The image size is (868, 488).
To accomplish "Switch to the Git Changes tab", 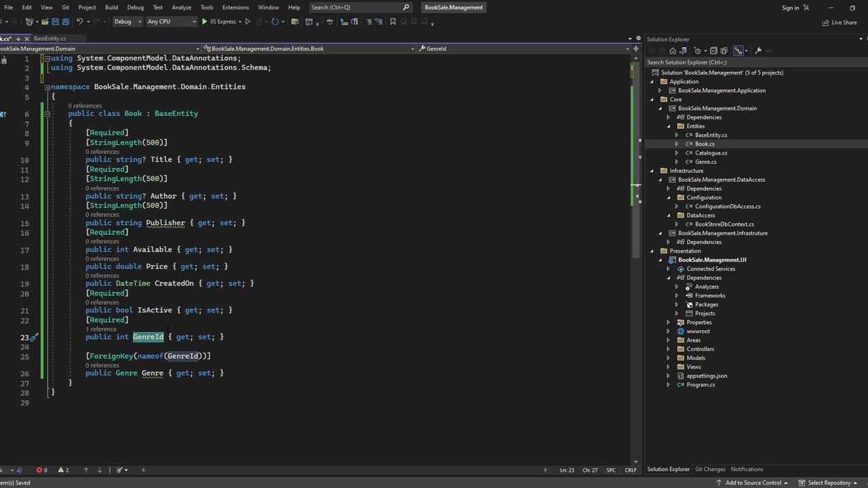I will tap(710, 469).
